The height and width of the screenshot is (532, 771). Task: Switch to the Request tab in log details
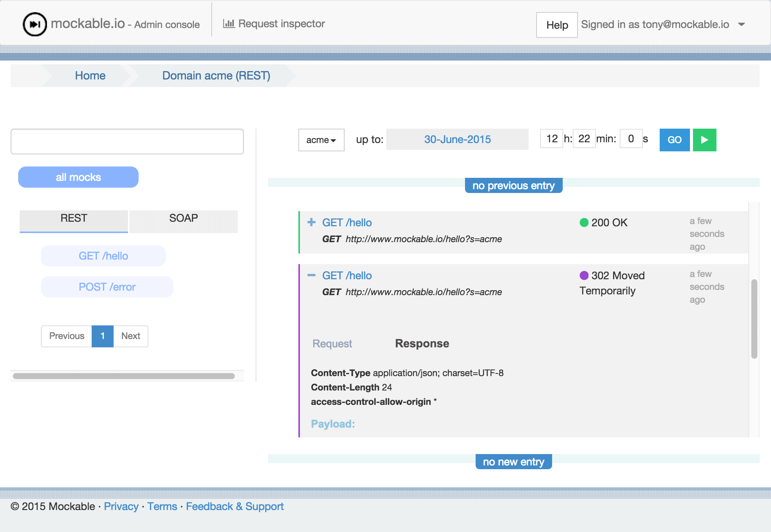[x=332, y=344]
